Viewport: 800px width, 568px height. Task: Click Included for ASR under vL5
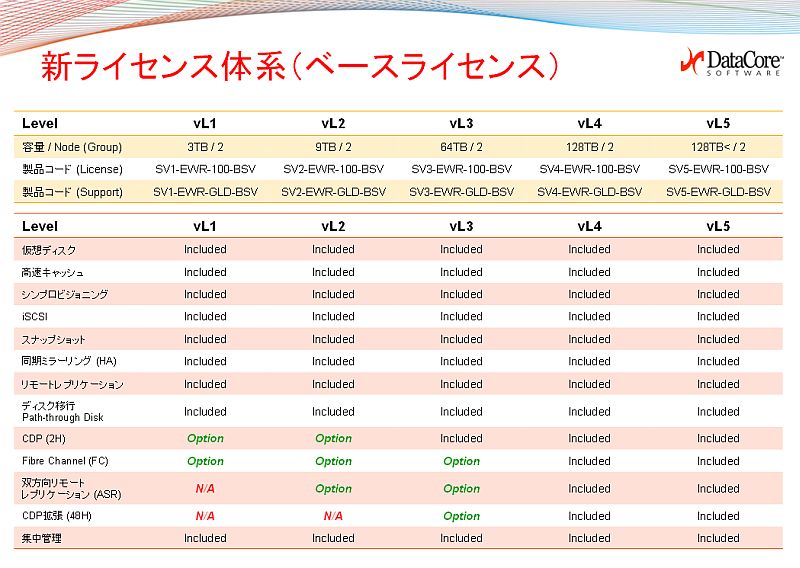pyautogui.click(x=718, y=489)
